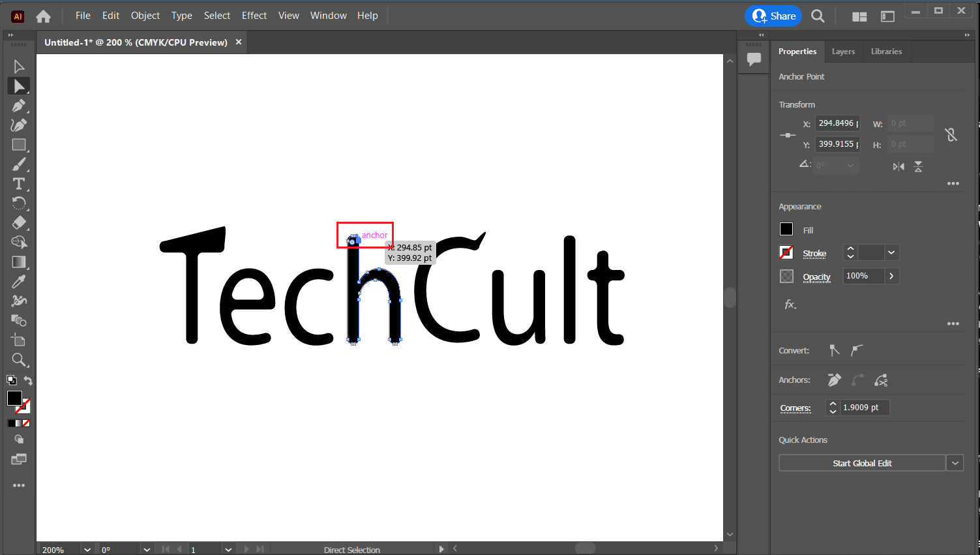This screenshot has width=980, height=555.
Task: Remove selected anchor points
Action: (835, 380)
